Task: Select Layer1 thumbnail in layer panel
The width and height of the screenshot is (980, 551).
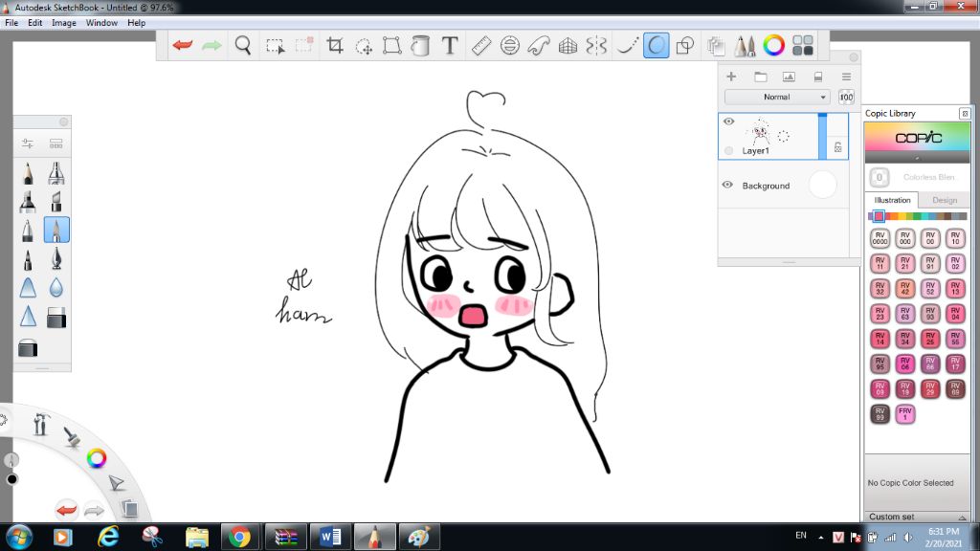Action: point(761,132)
